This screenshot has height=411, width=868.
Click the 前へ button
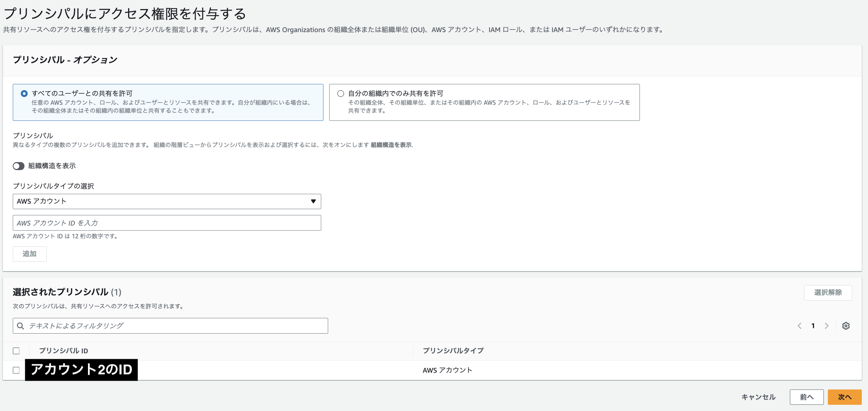click(807, 397)
